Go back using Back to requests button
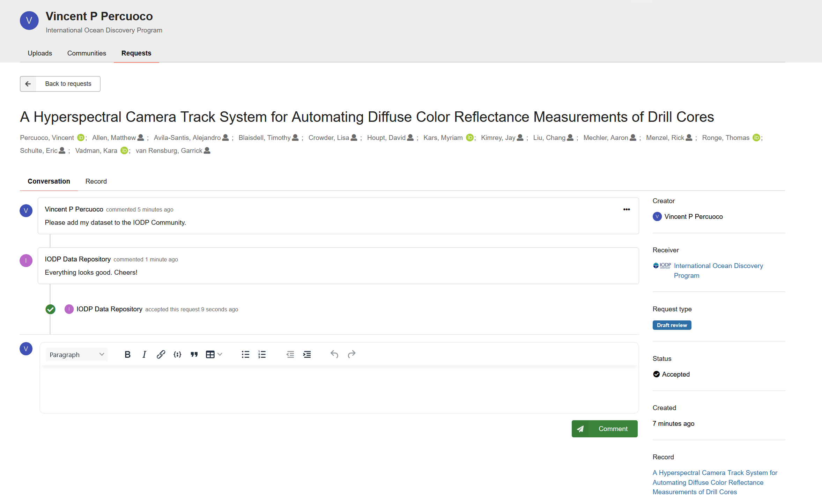 [x=60, y=84]
